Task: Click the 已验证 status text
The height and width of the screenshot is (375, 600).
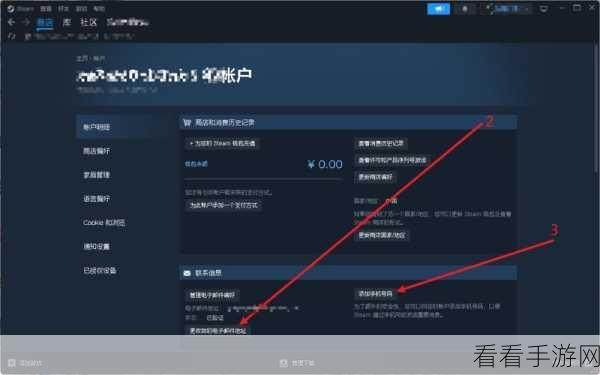Action: (215, 318)
